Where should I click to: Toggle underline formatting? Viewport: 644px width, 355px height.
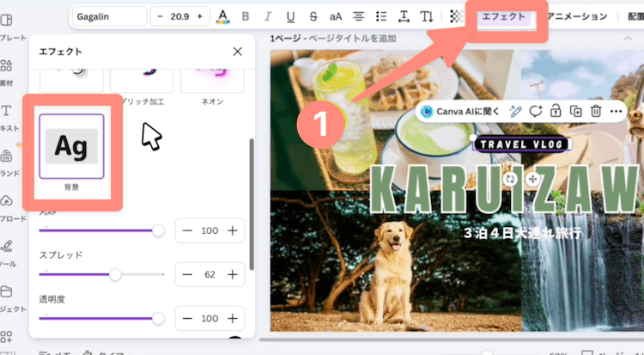pos(290,16)
